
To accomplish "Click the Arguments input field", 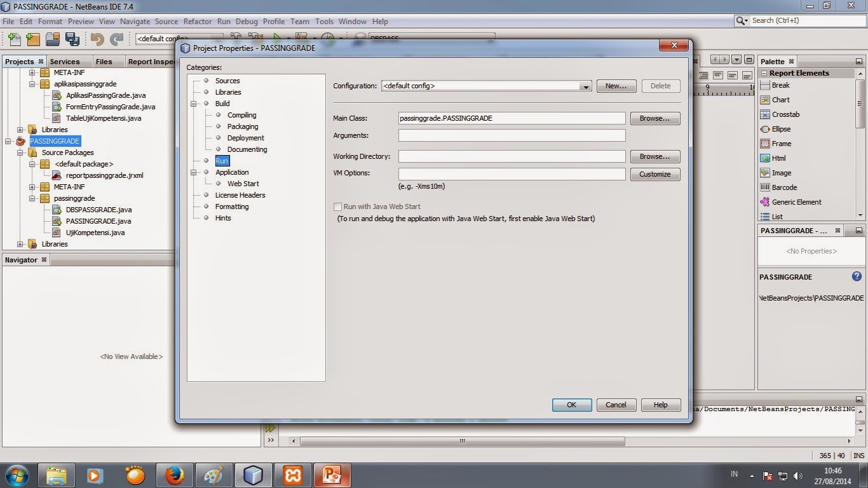I will coord(512,135).
